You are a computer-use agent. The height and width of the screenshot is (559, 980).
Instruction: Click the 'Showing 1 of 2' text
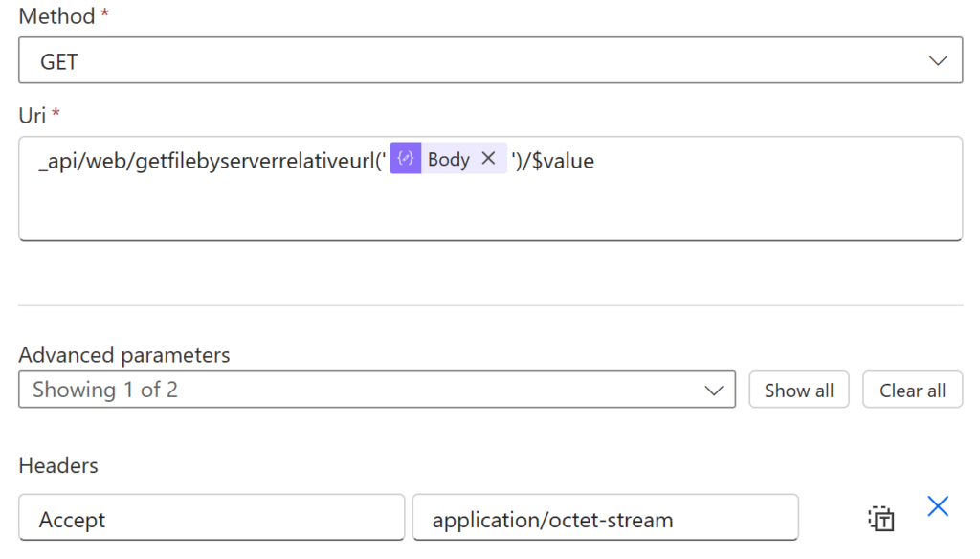click(105, 391)
